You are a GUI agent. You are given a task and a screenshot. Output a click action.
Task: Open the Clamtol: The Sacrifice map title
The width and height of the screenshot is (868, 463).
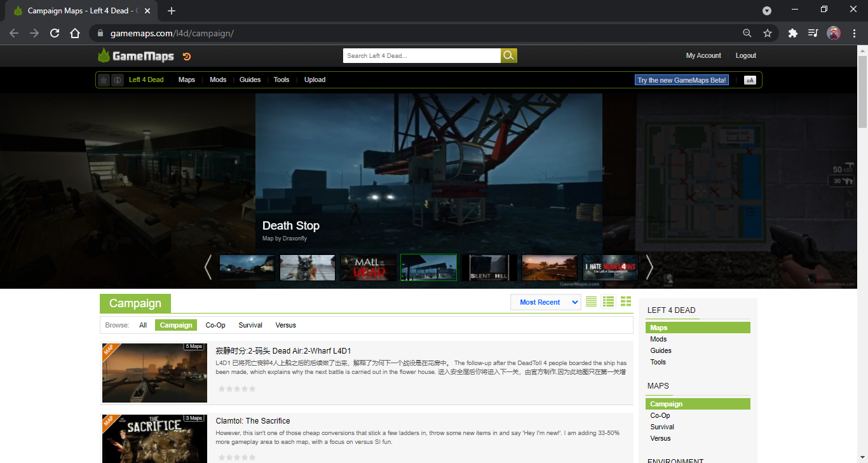[x=253, y=421]
